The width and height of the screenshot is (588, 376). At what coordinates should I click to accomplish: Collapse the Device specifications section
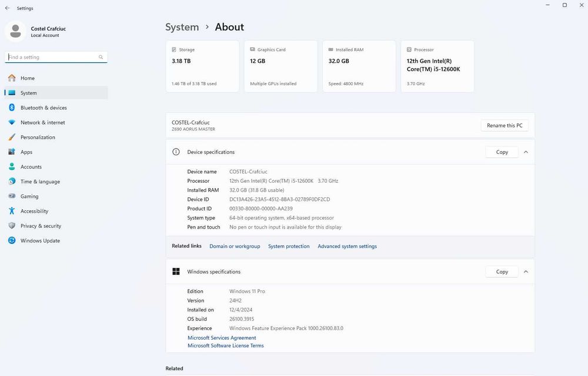tap(526, 152)
